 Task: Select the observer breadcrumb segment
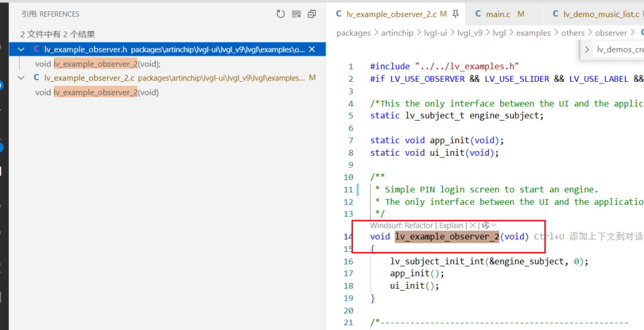point(611,33)
